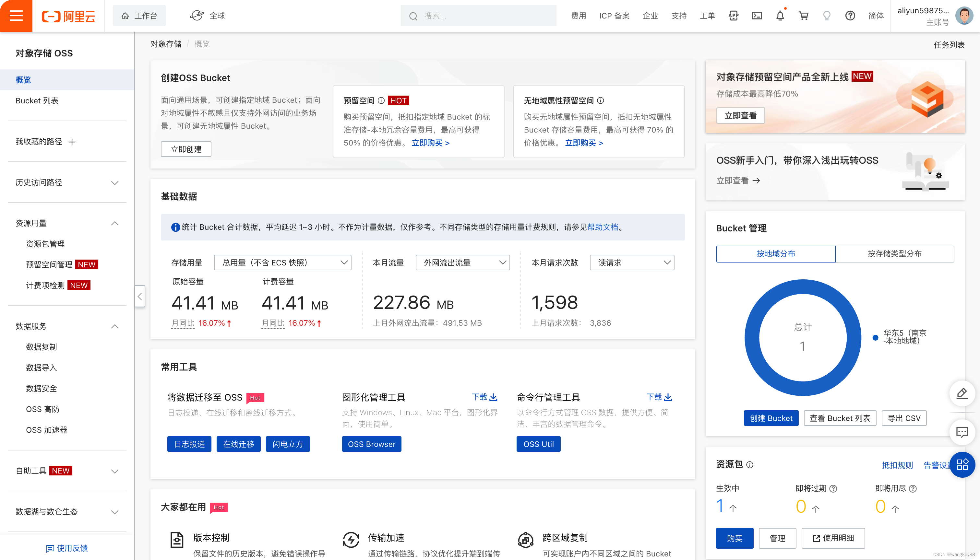This screenshot has height=560, width=980.
Task: Open the 版本控制 feature icon
Action: (177, 540)
